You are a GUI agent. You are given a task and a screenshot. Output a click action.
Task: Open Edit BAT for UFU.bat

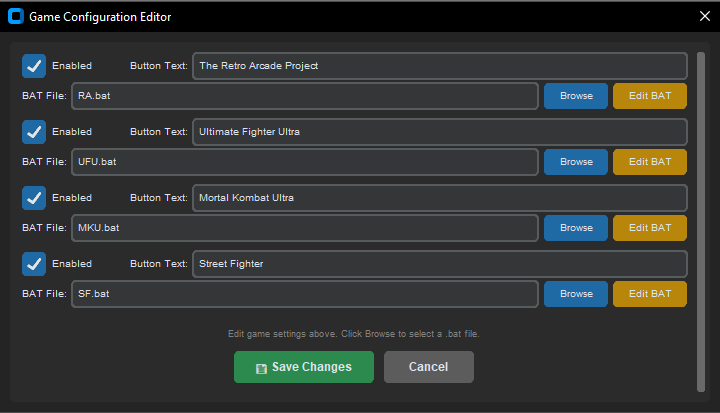[x=650, y=162]
